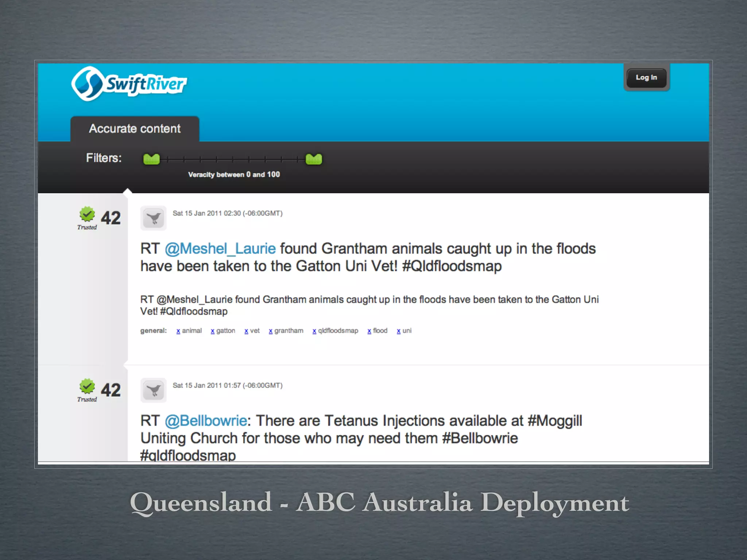
Task: Remove the vet tag
Action: pyautogui.click(x=246, y=331)
